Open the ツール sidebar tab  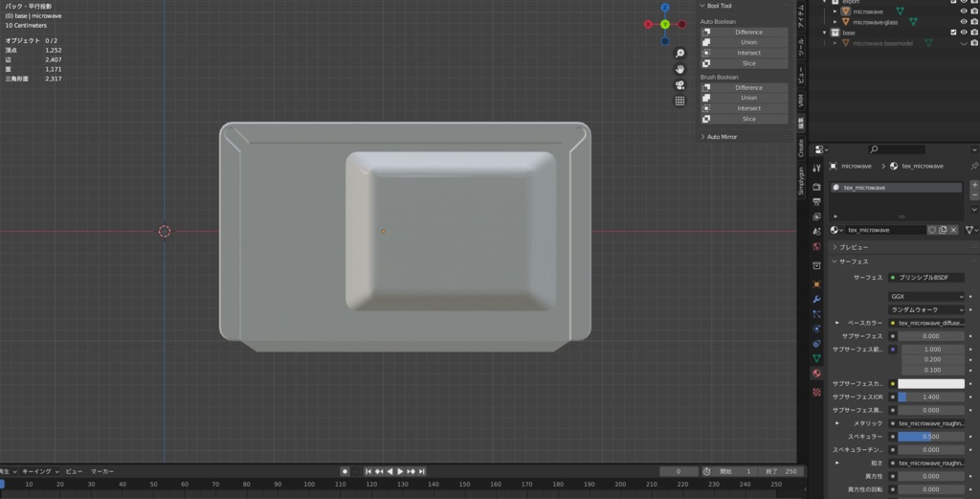pos(801,46)
